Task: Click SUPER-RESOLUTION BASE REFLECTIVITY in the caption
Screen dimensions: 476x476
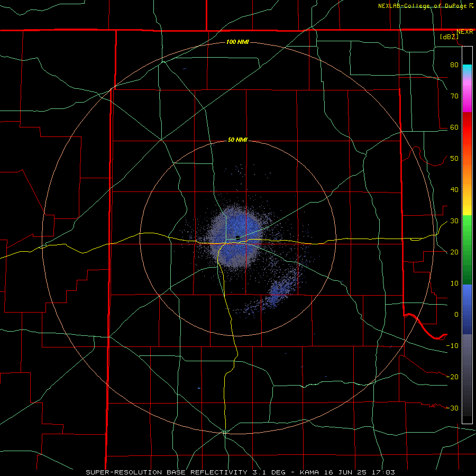Action: click(167, 472)
